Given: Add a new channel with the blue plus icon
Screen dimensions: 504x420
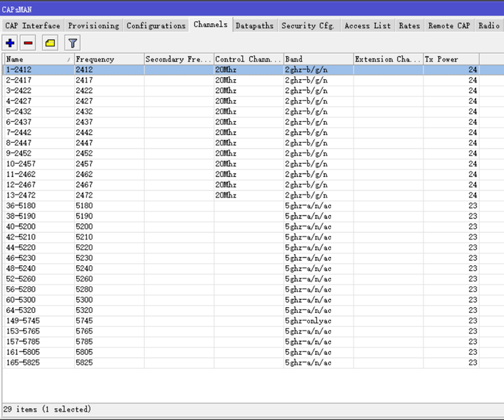Looking at the screenshot, I should click(x=10, y=43).
